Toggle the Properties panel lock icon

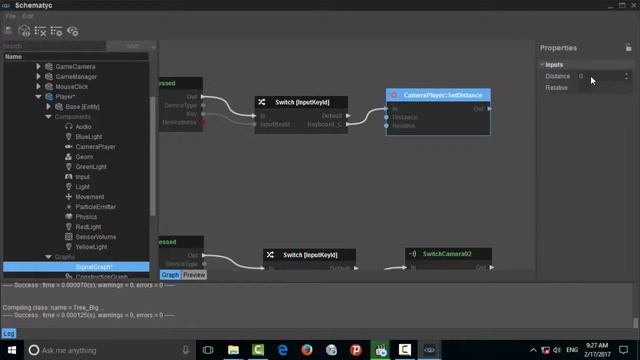pos(629,47)
